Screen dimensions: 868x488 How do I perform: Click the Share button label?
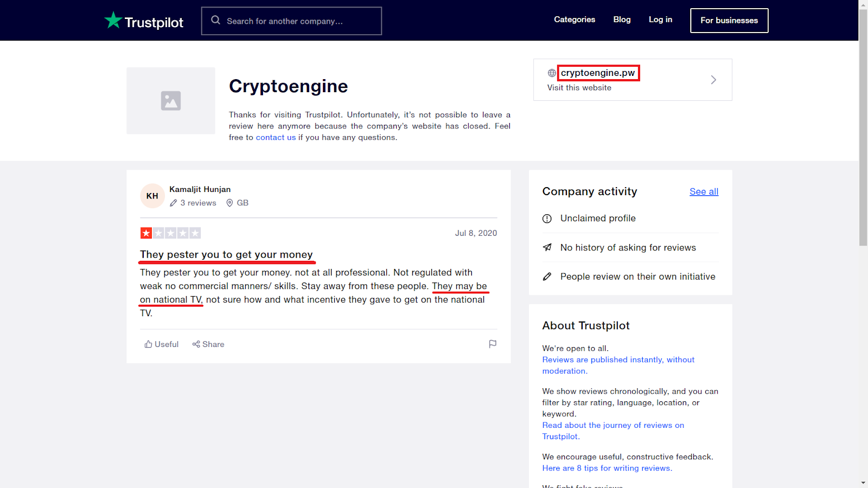[x=213, y=344]
